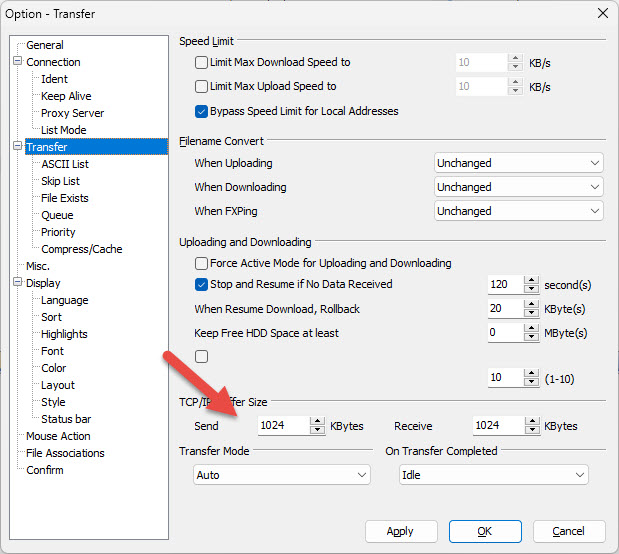Click the Apply button
This screenshot has width=619, height=554.
[401, 531]
